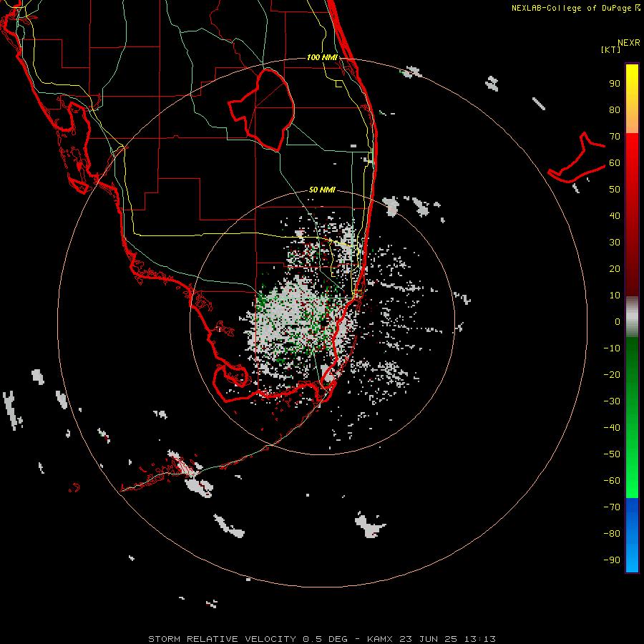Click the Lake Okeechobee outline on map
This screenshot has height=644, width=644.
[263, 110]
